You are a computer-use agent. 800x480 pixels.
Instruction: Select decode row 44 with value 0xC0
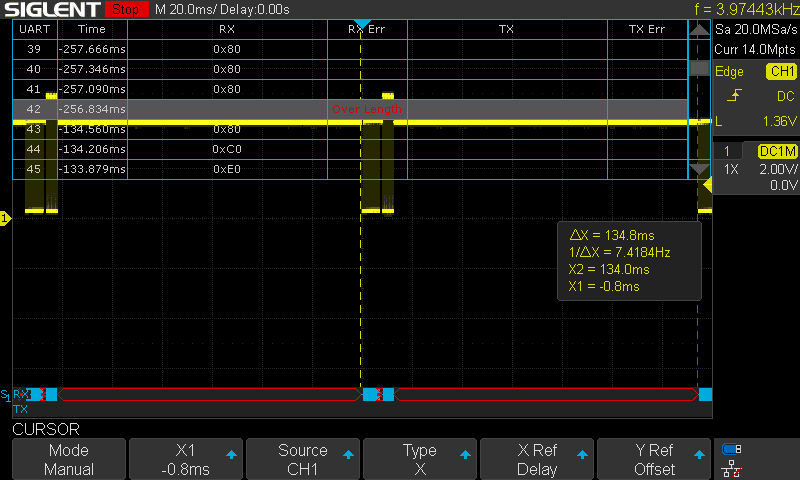tap(350, 149)
